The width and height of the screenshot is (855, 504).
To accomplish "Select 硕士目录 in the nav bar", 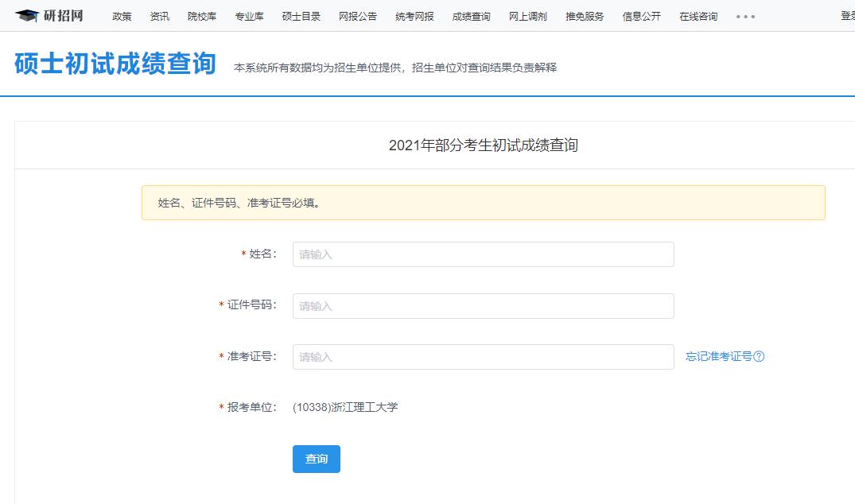I will [x=301, y=17].
